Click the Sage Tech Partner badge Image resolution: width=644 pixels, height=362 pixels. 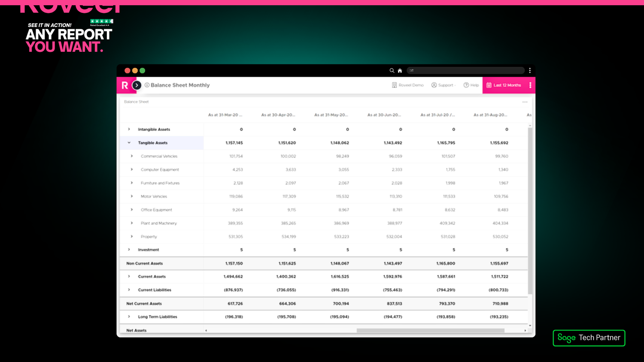point(589,338)
